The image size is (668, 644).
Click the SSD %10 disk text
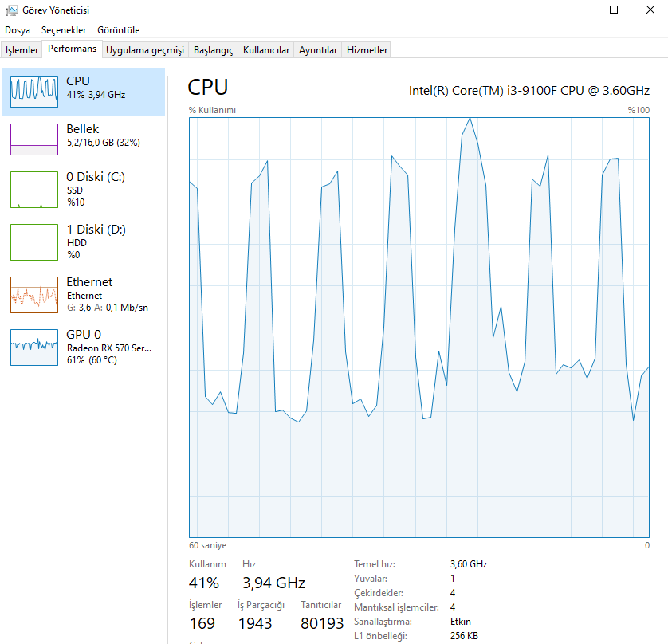pyautogui.click(x=76, y=196)
